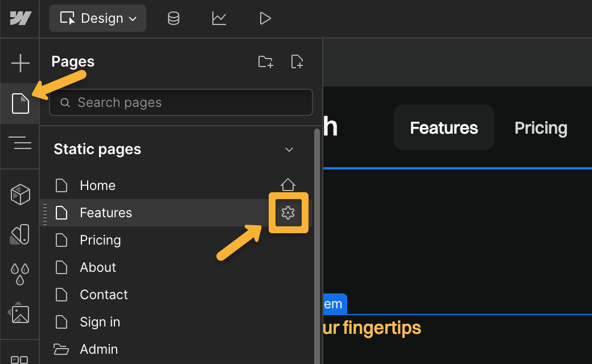The image size is (592, 364).
Task: Click the Features nav link on canvas
Action: 443,128
